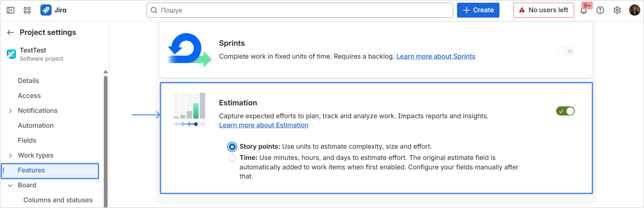Image resolution: width=644 pixels, height=208 pixels.
Task: Collapse the Board section chevron
Action: (10, 185)
